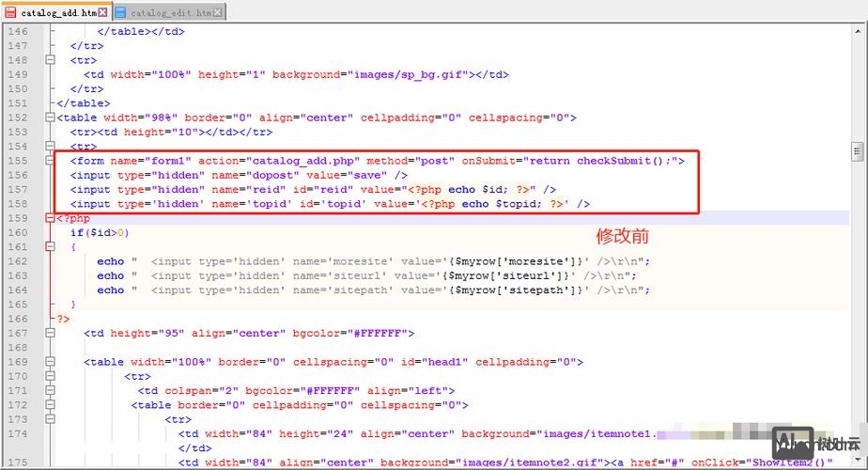Click line number 160 in margin
Screen dimensions: 868x470
[x=18, y=233]
